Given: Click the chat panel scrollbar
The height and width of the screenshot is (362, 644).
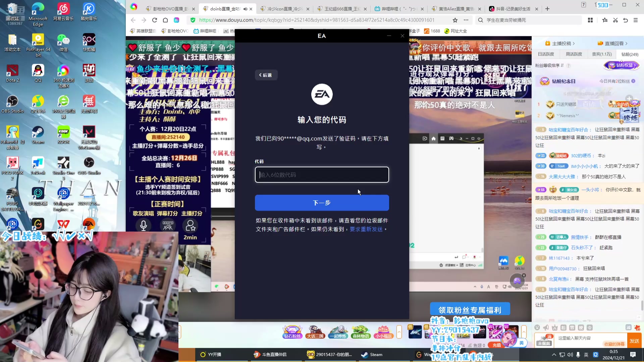Looking at the screenshot, I should [x=642, y=306].
